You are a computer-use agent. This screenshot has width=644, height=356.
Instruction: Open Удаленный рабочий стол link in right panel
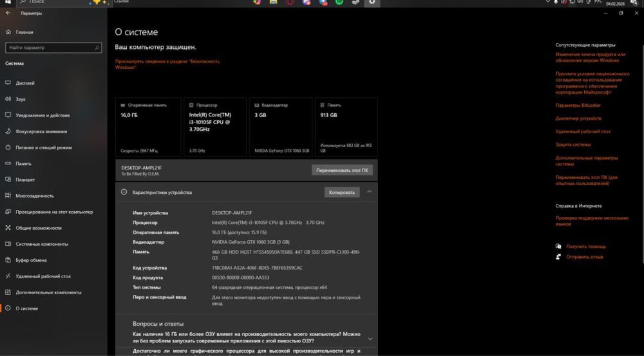[x=583, y=131]
